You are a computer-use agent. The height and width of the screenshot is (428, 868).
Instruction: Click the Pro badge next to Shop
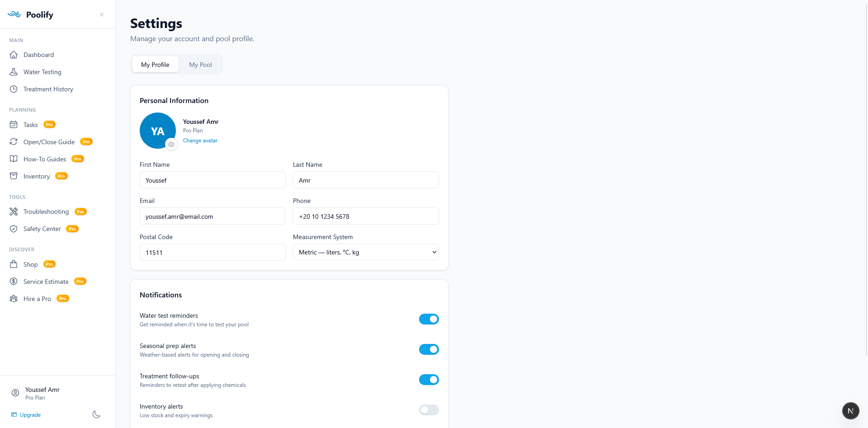tap(49, 264)
